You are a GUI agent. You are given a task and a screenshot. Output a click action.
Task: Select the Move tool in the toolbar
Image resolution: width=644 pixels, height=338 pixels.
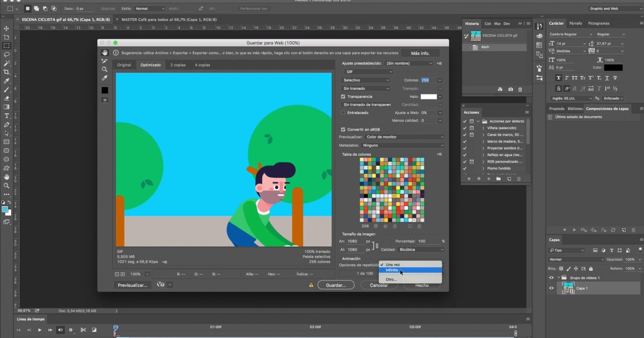[6, 28]
